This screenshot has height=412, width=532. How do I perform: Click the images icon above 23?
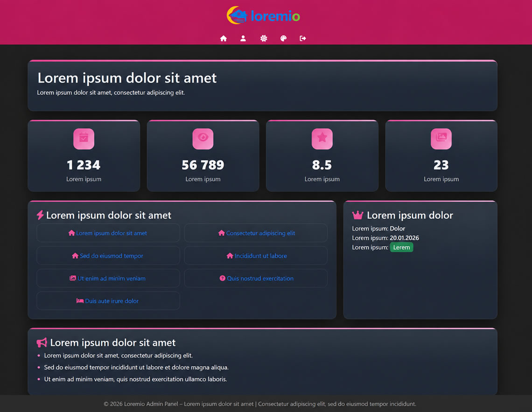coord(441,139)
